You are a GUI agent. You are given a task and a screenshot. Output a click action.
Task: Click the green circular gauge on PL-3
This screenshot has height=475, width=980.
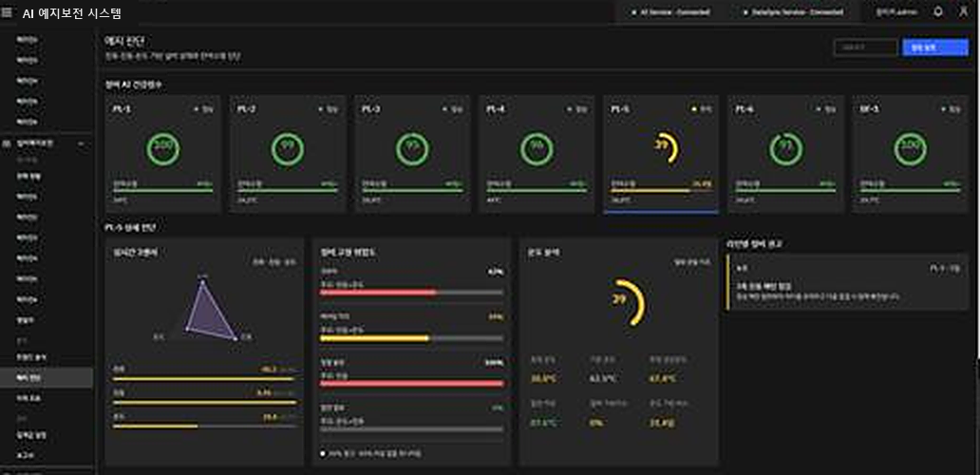point(412,149)
